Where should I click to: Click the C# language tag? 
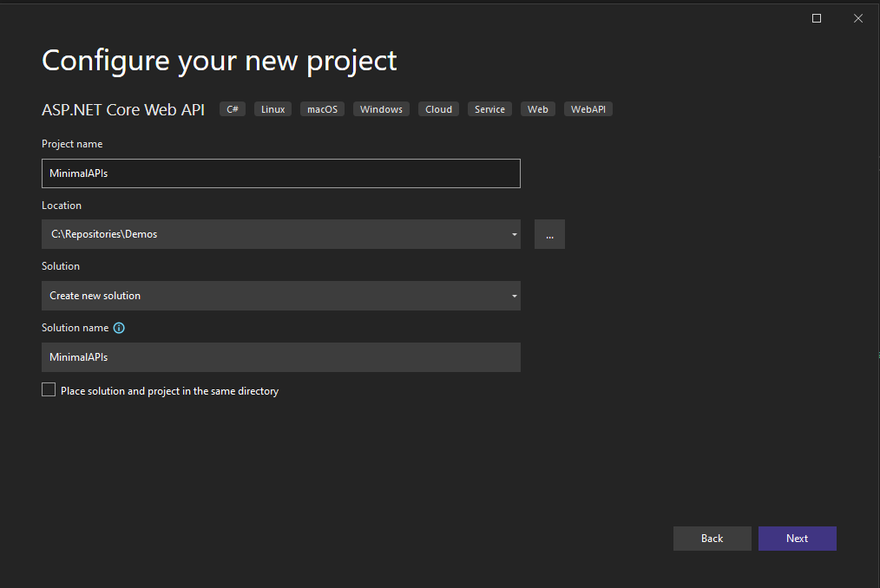(232, 108)
